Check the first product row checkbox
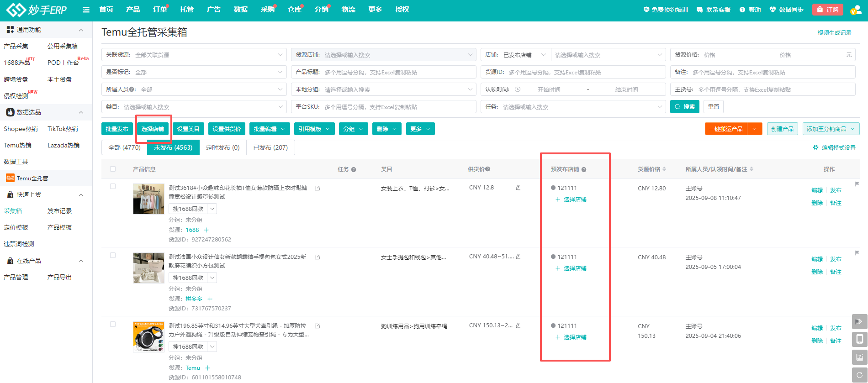Image resolution: width=868 pixels, height=383 pixels. [x=113, y=186]
